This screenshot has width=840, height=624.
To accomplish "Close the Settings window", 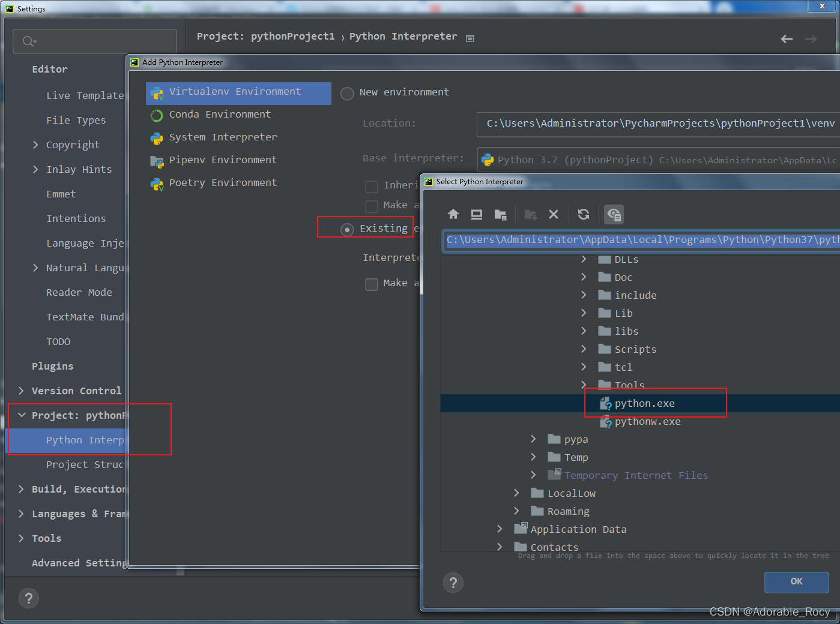I will (822, 6).
